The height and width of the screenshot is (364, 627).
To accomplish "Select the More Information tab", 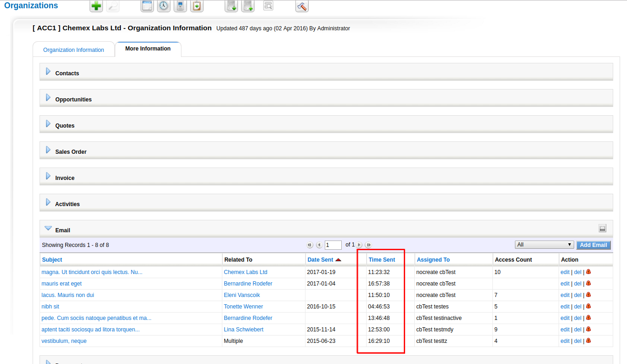I will (148, 49).
